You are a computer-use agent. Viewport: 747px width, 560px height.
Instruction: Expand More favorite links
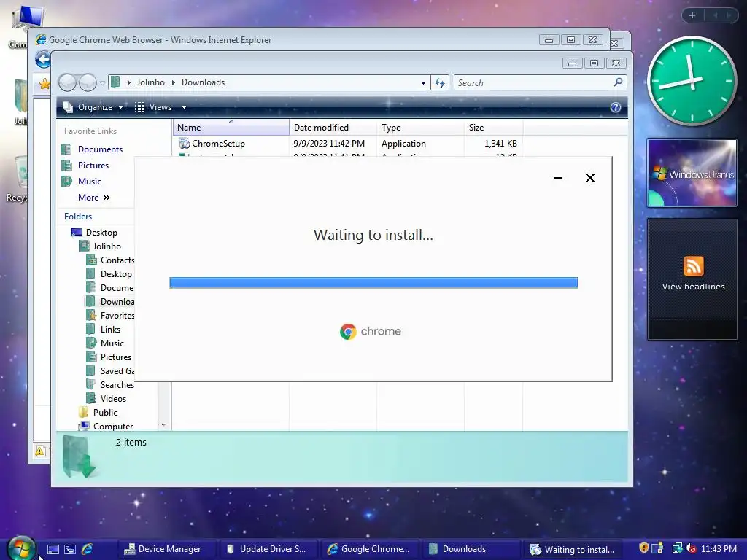click(x=94, y=197)
